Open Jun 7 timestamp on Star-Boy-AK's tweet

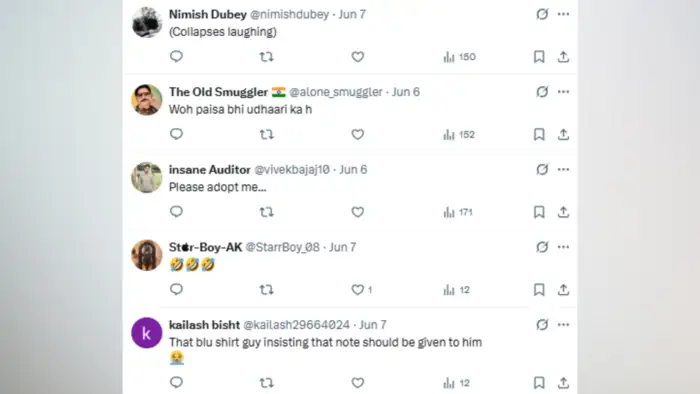(342, 247)
